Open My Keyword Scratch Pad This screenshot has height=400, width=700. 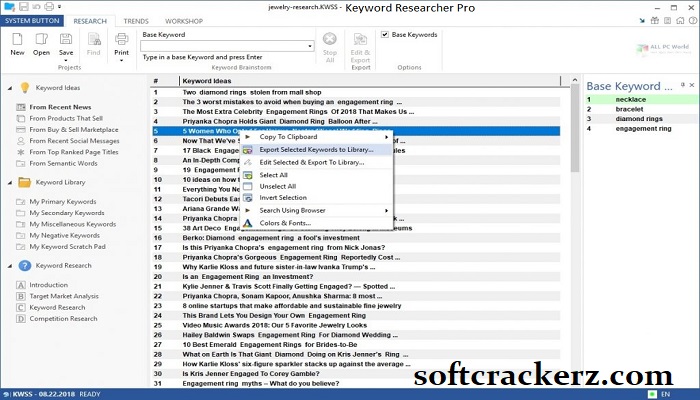(x=67, y=246)
